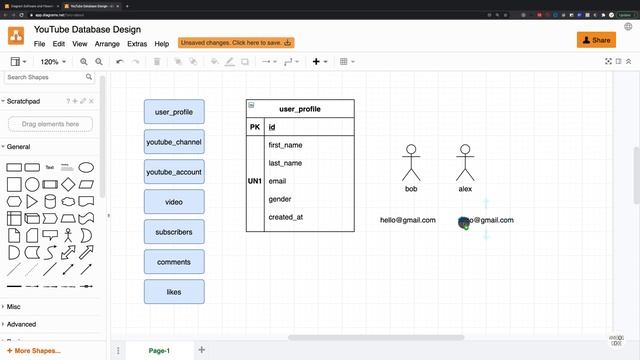Click Unsaved changes save button
Screen dimensions: 640x360
[x=236, y=43]
